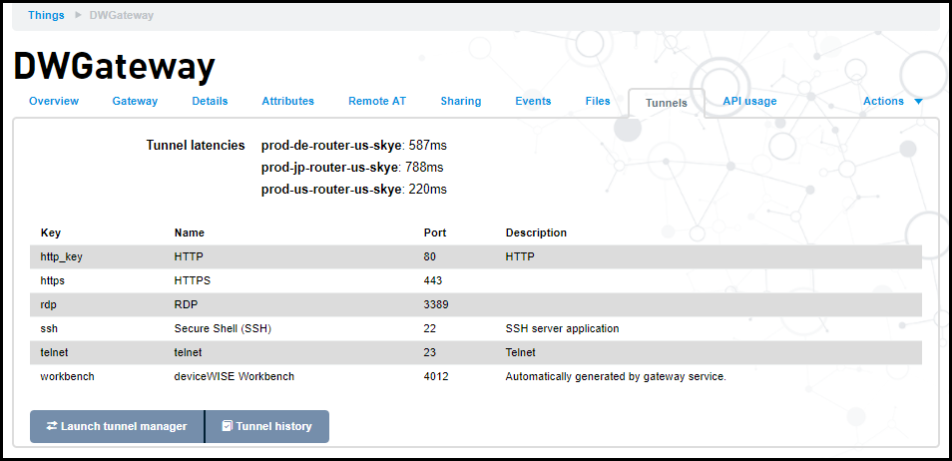Viewport: 952px width, 461px height.
Task: Open the Tunnel history button
Action: click(267, 426)
